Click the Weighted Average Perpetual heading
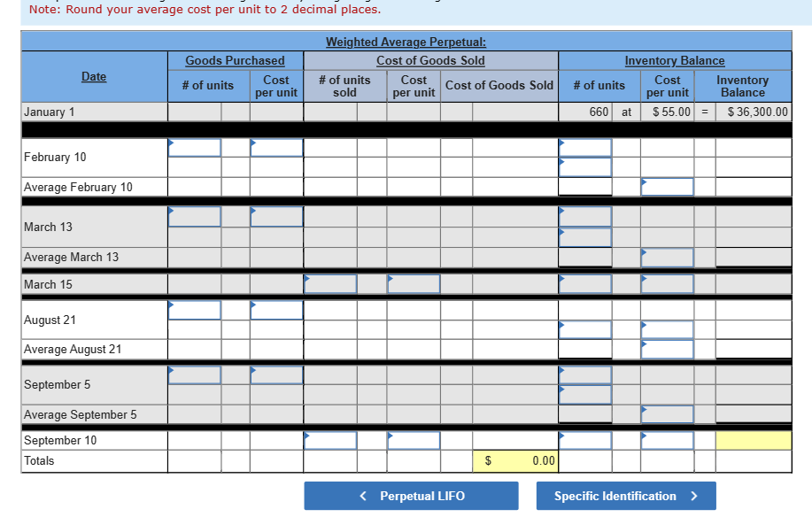The image size is (812, 517). (x=406, y=42)
